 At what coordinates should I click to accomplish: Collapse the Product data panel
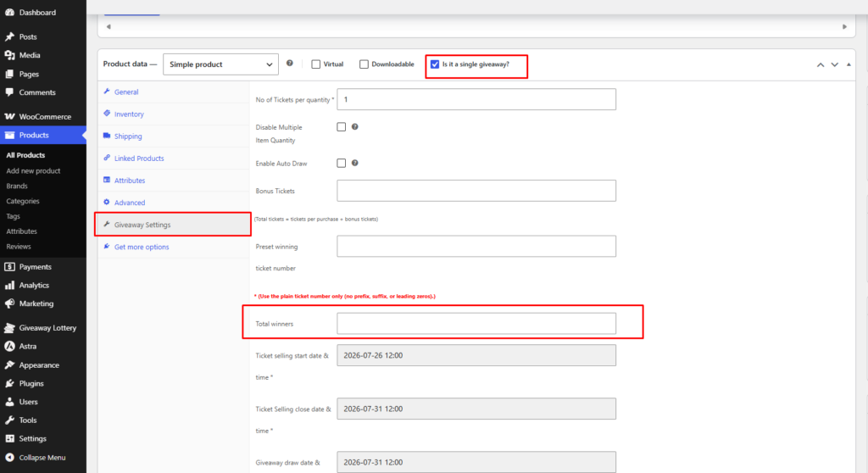pyautogui.click(x=849, y=64)
